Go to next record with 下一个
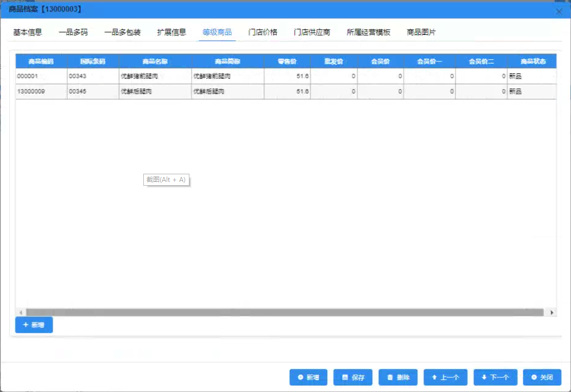571x392 pixels. (494, 377)
